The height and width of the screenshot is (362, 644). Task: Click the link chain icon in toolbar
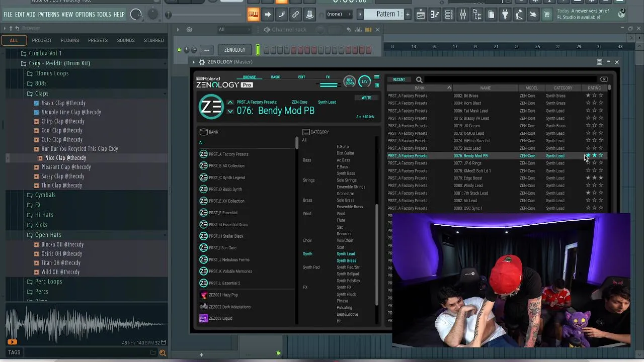click(295, 15)
